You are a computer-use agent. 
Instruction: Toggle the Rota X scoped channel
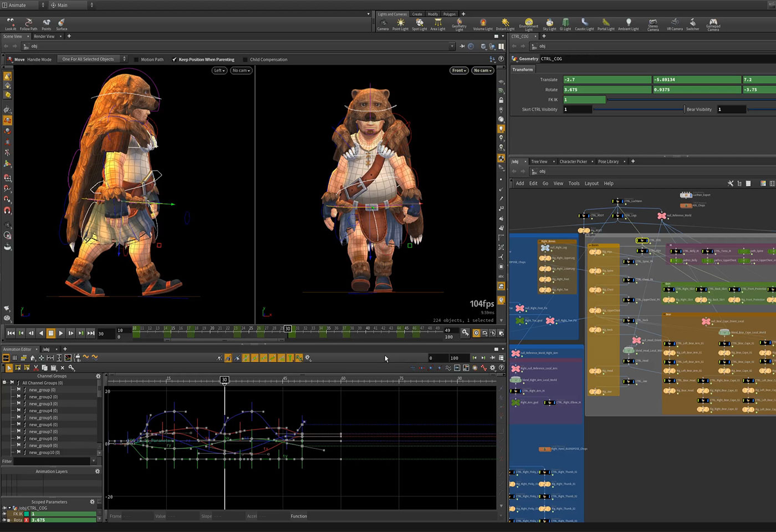26,520
